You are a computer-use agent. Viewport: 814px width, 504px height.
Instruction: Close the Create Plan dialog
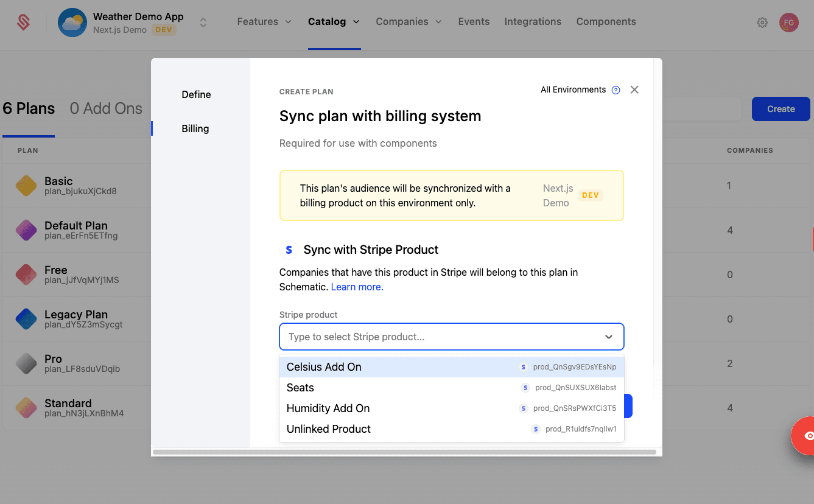tap(634, 90)
